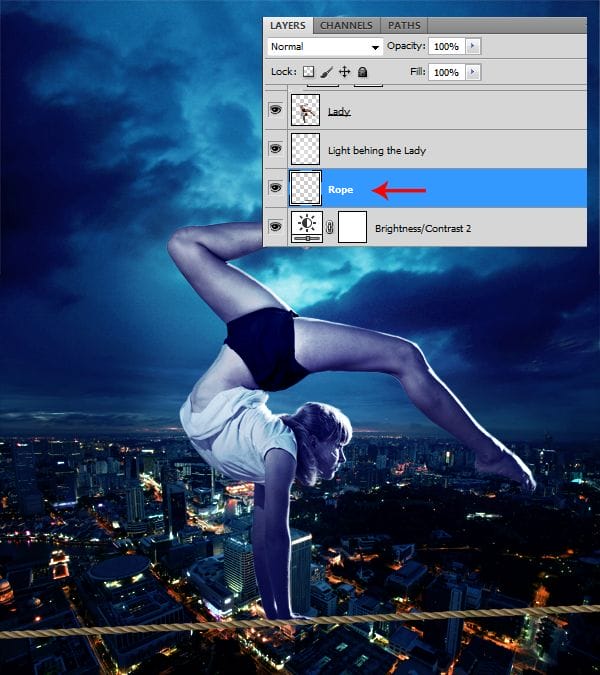Open the Normal blend mode dropdown

[325, 46]
